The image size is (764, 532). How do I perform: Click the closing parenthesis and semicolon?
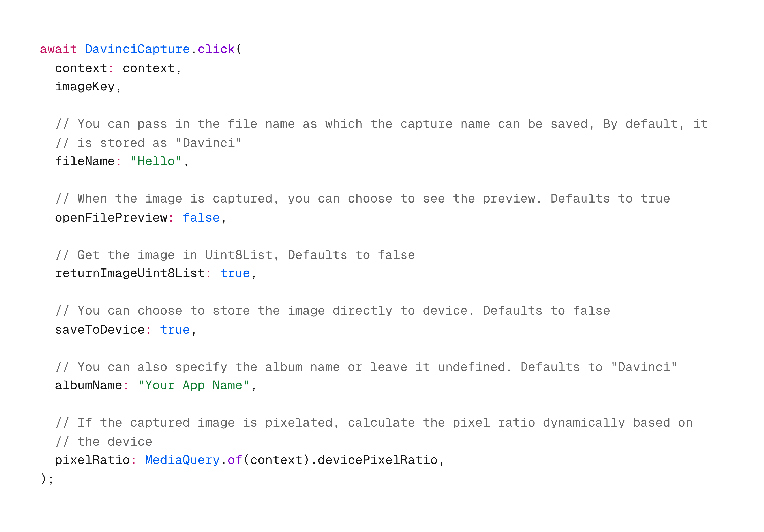pos(47,479)
